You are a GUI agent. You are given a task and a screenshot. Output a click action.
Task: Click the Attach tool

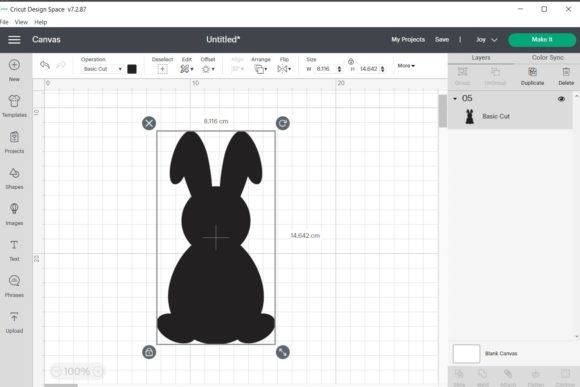coord(508,377)
